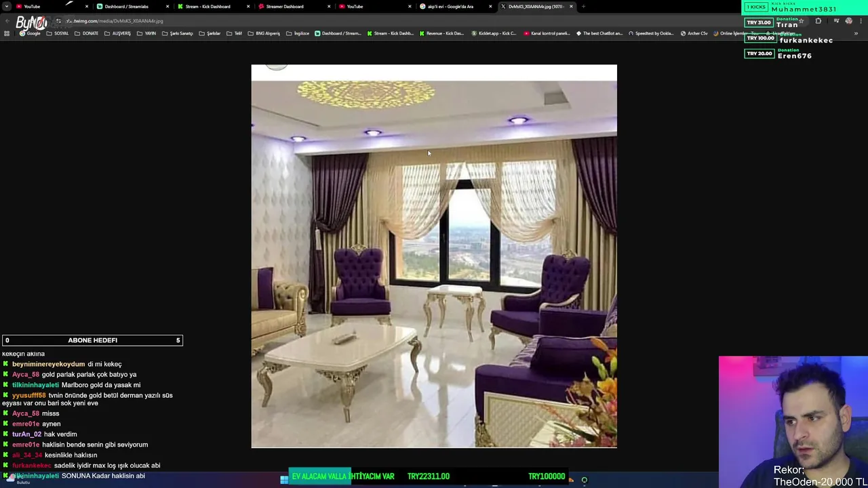The height and width of the screenshot is (488, 868).
Task: Show hidden bookmarks with the » chevron
Action: point(856,33)
